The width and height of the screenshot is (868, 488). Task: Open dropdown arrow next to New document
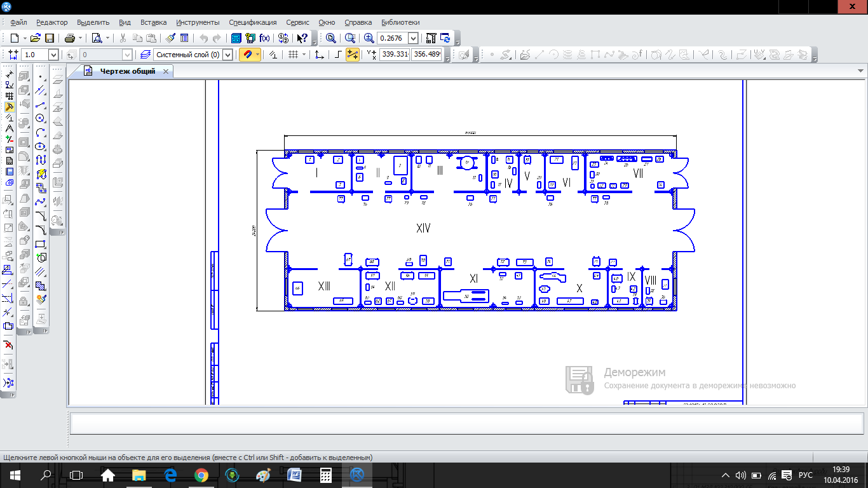click(24, 38)
